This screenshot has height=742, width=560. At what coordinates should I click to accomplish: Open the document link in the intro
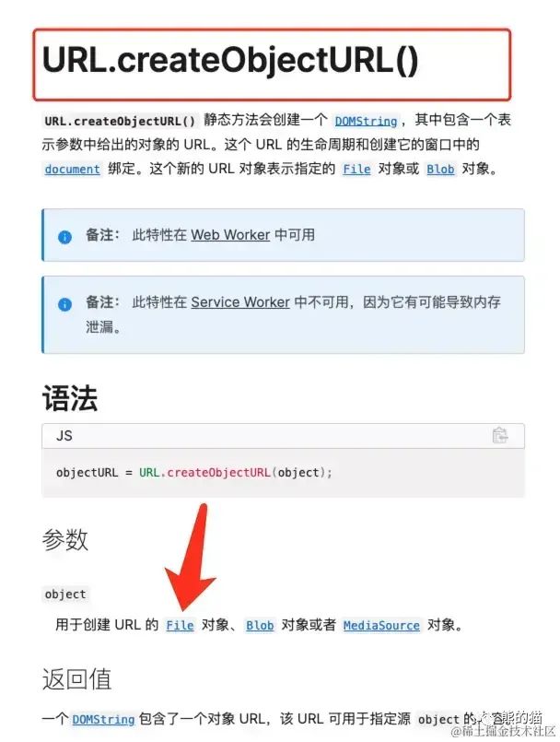point(73,169)
